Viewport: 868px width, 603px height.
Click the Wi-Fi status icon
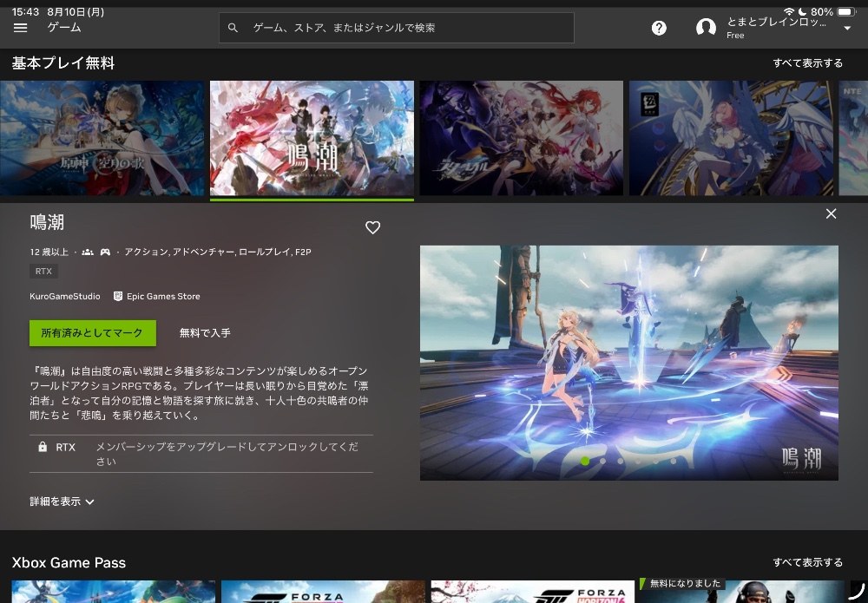[789, 11]
